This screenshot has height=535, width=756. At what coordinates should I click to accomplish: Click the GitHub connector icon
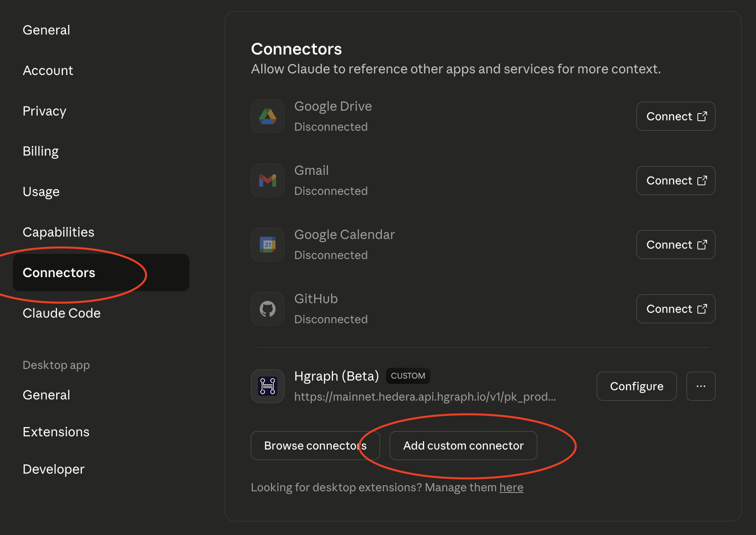pos(267,309)
